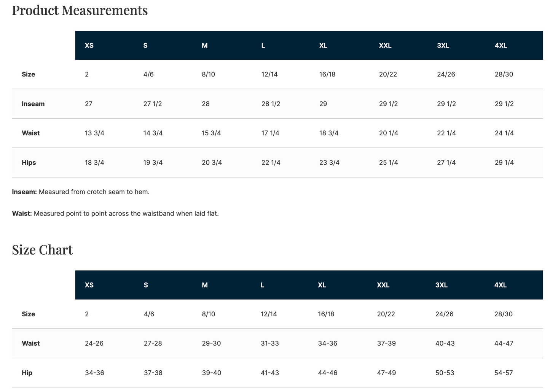Select the 8/10 size cell in Product Measurements
Screen dimensions: 550x392
208,75
